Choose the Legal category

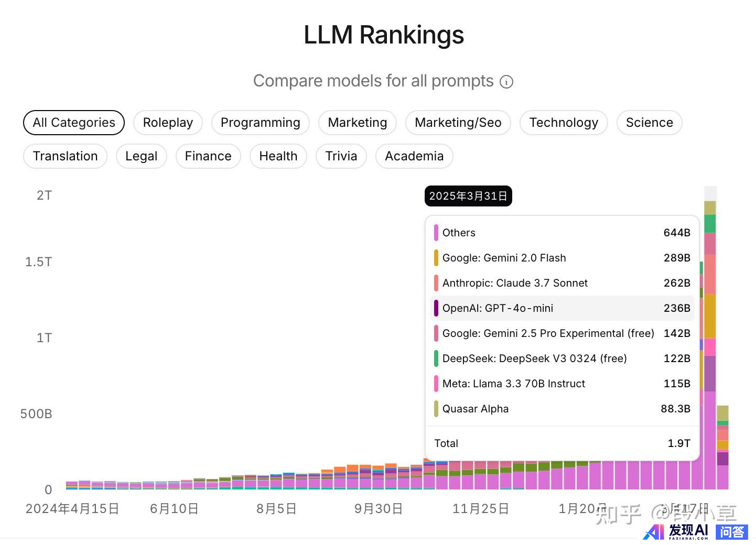pyautogui.click(x=142, y=156)
